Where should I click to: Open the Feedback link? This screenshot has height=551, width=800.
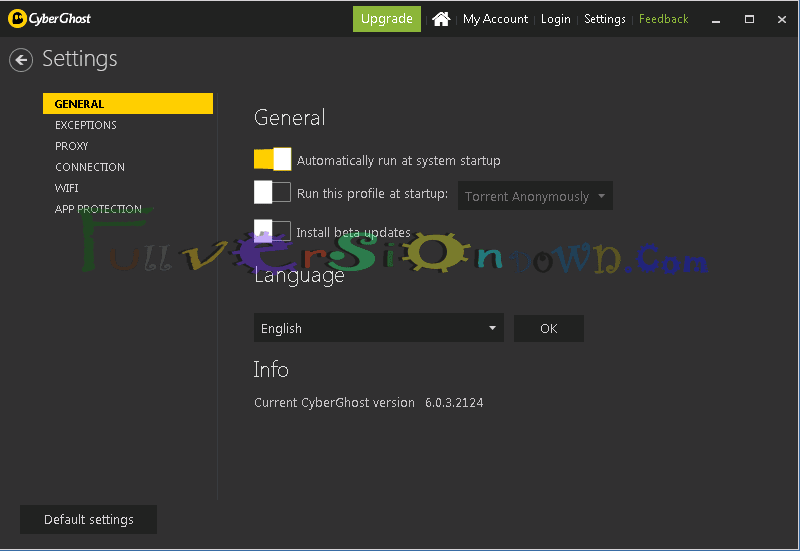coord(663,19)
